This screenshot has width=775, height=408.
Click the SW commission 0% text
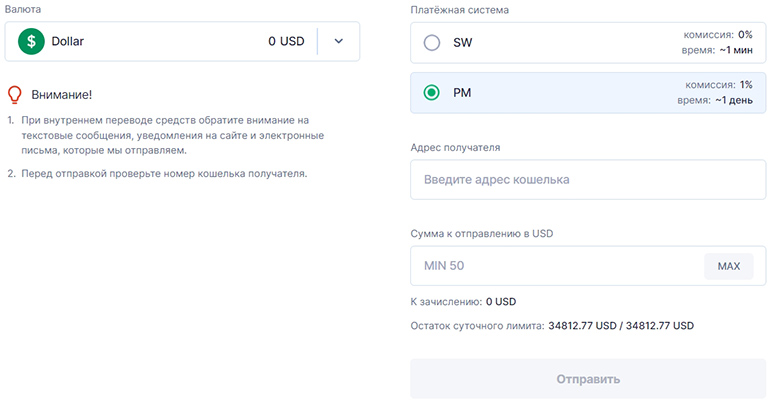(x=718, y=35)
